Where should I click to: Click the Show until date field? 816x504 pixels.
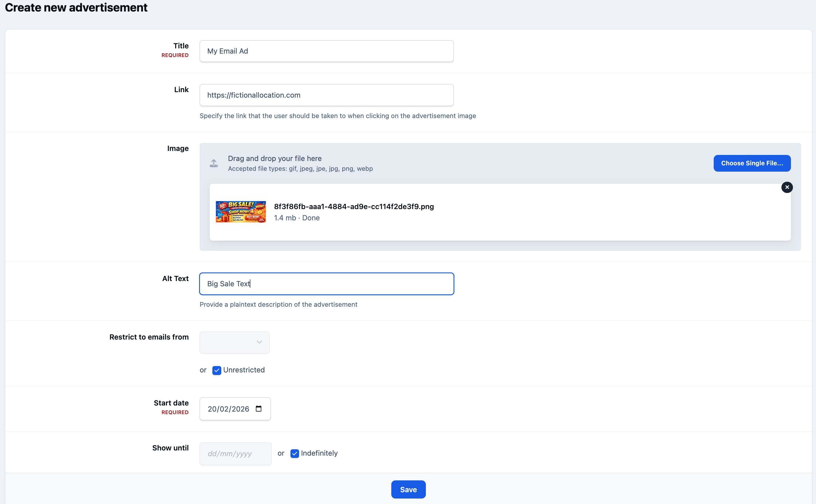(x=235, y=453)
